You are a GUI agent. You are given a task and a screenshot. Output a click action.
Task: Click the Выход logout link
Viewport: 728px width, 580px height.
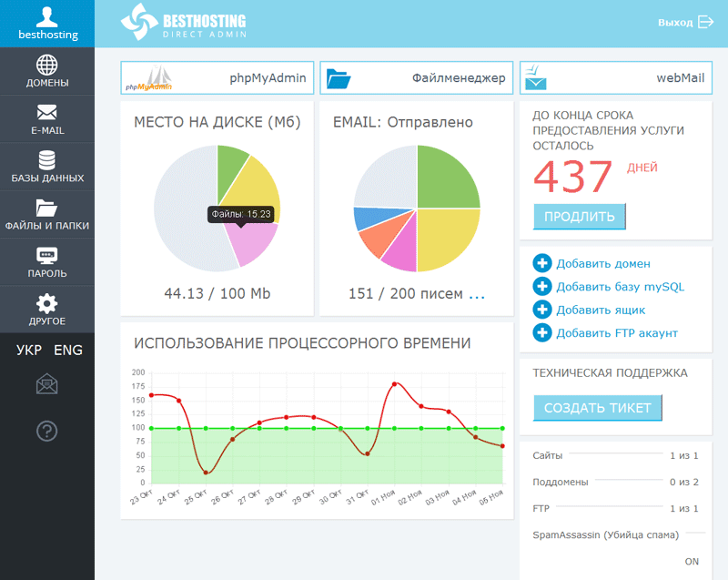click(x=675, y=22)
